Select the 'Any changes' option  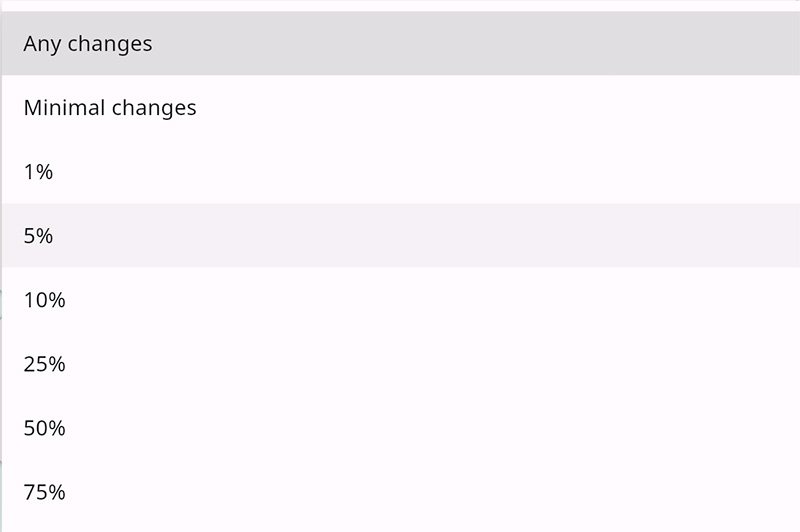pyautogui.click(x=88, y=44)
